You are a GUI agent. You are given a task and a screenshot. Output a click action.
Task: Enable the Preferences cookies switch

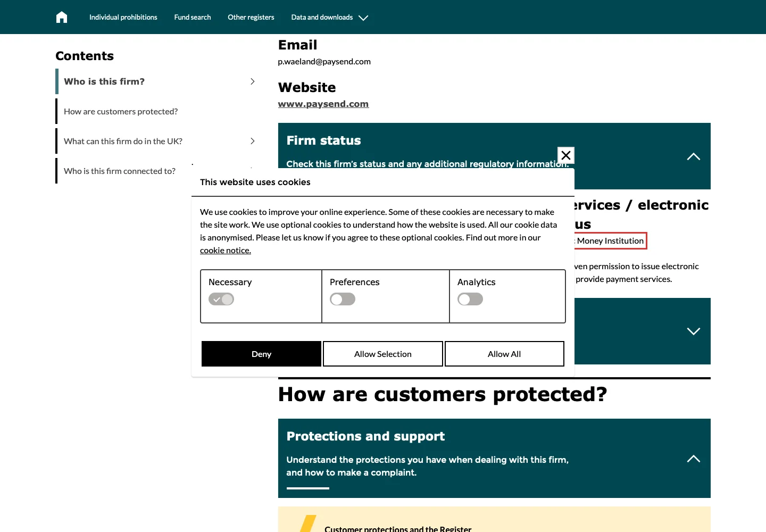(343, 299)
